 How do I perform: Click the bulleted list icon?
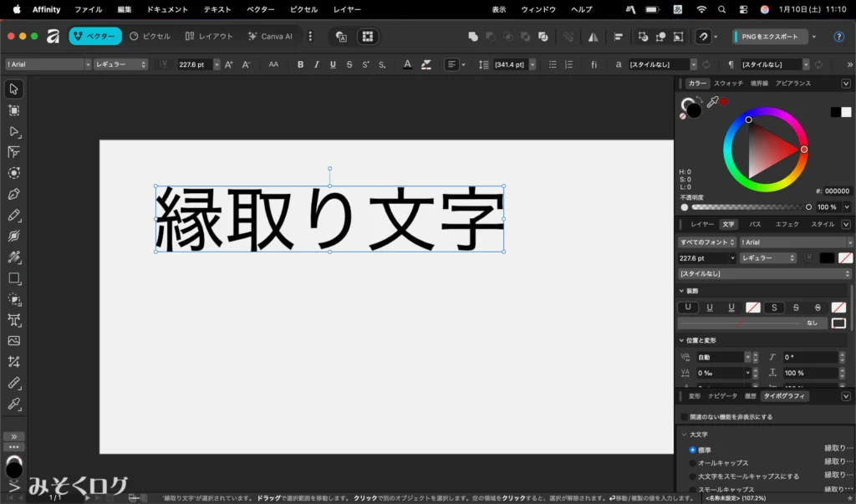(x=553, y=64)
